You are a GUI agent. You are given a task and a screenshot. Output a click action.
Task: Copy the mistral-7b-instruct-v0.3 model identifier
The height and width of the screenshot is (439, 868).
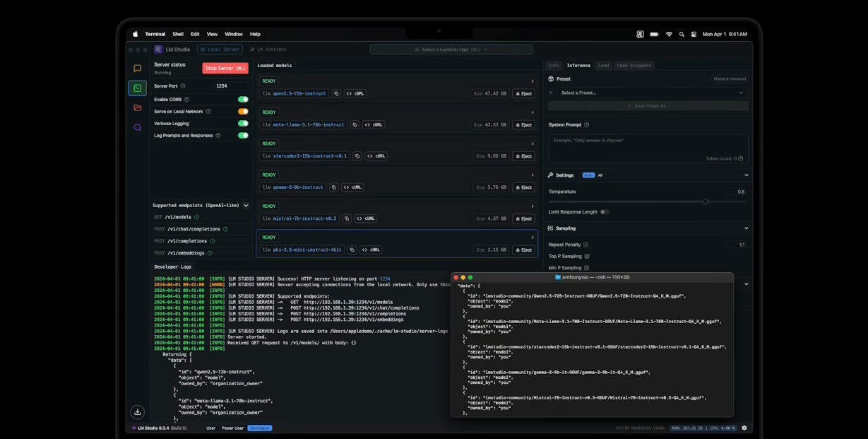click(x=346, y=218)
